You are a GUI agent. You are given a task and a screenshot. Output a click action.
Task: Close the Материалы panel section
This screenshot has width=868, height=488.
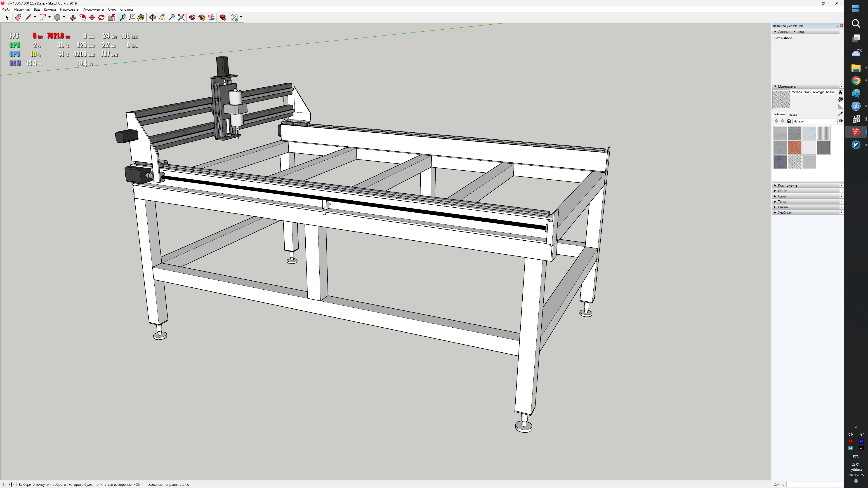pyautogui.click(x=841, y=87)
